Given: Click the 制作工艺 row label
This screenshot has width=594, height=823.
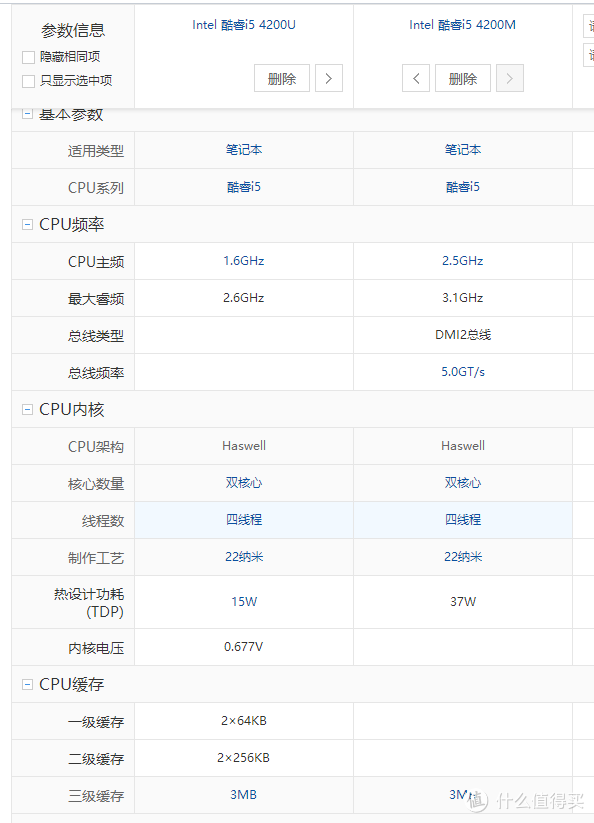Looking at the screenshot, I should tap(96, 558).
